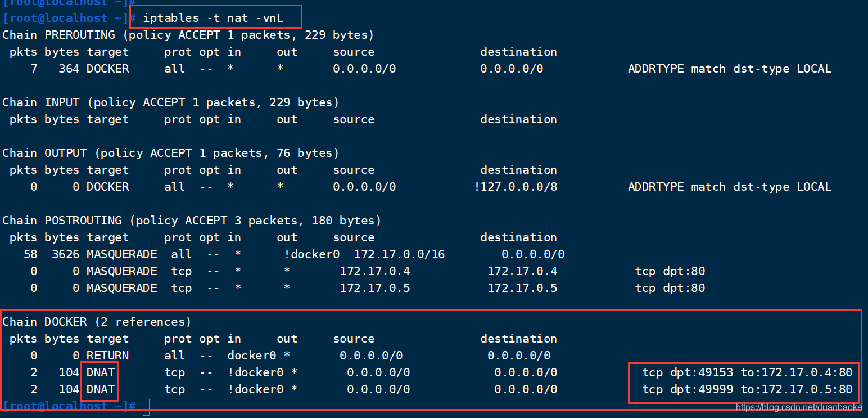This screenshot has width=868, height=418.
Task: Click 'tcp dpt:49153 to:172.17.0.4:80' text
Action: [x=747, y=372]
